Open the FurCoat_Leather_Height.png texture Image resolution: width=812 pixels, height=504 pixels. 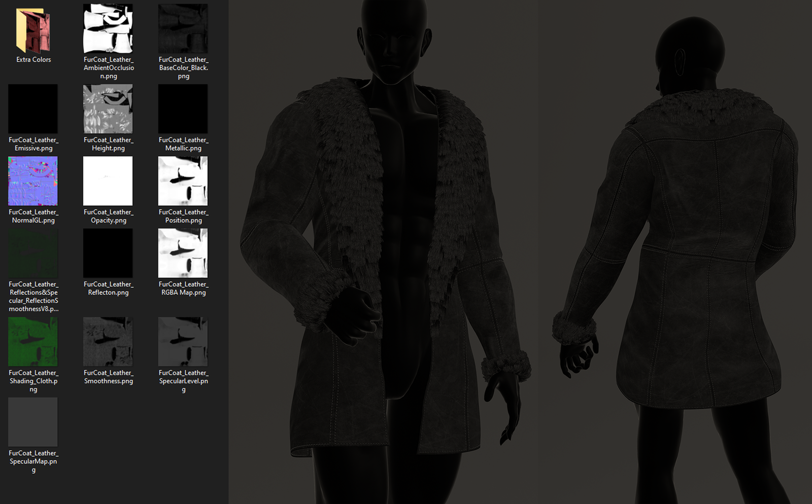[108, 109]
